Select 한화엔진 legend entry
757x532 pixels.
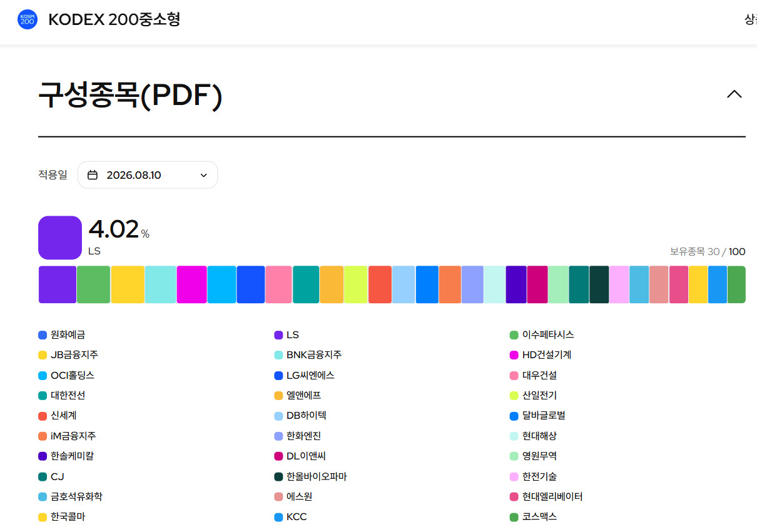pos(298,436)
